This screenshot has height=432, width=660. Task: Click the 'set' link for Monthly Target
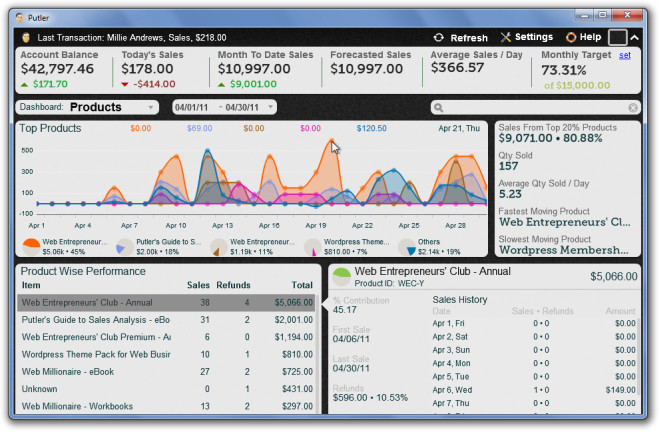coord(625,55)
